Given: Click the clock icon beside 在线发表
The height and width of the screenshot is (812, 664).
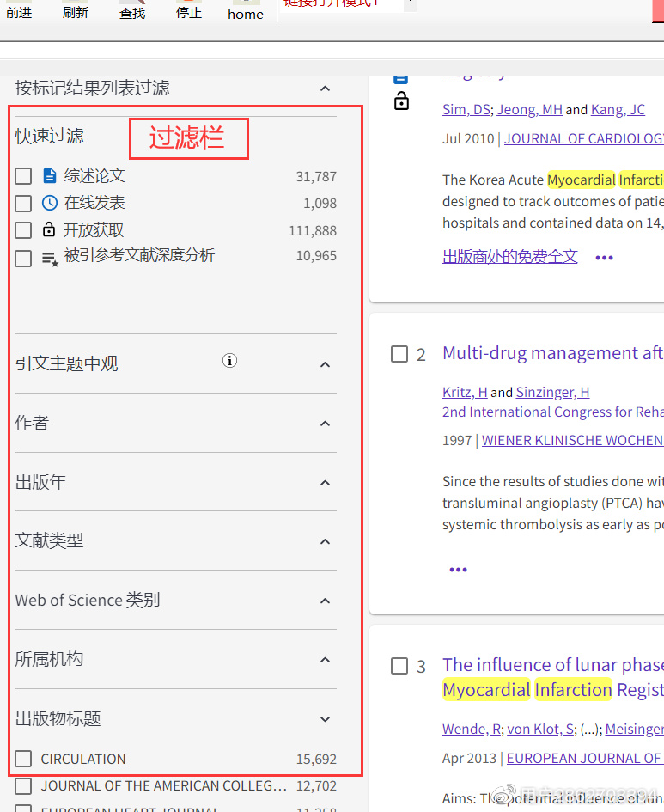Looking at the screenshot, I should 50,203.
